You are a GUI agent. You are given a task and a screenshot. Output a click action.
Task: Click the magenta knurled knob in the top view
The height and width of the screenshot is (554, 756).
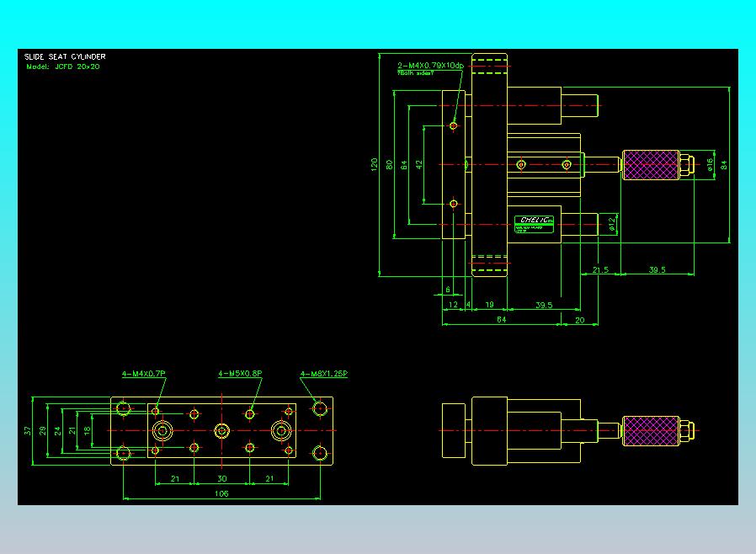(x=651, y=165)
